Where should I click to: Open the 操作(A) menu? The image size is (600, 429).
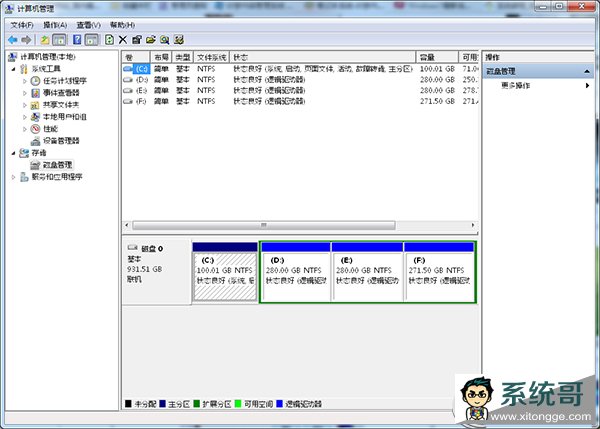click(55, 25)
